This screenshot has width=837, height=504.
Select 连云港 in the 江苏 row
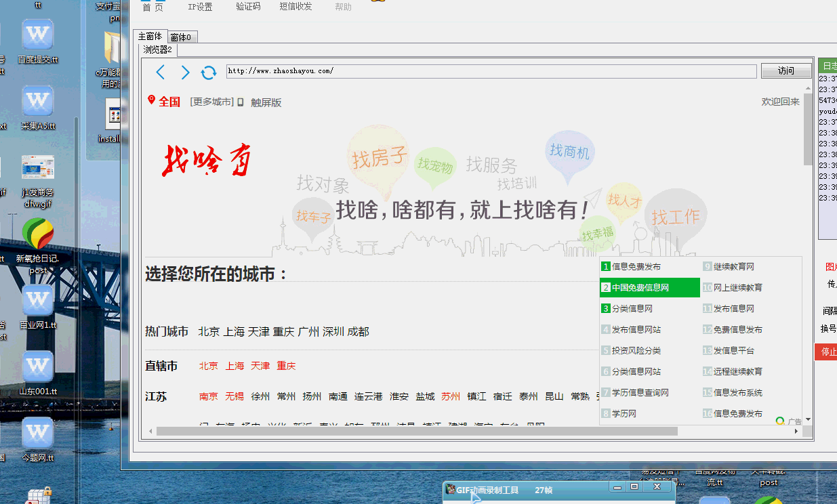(x=368, y=396)
